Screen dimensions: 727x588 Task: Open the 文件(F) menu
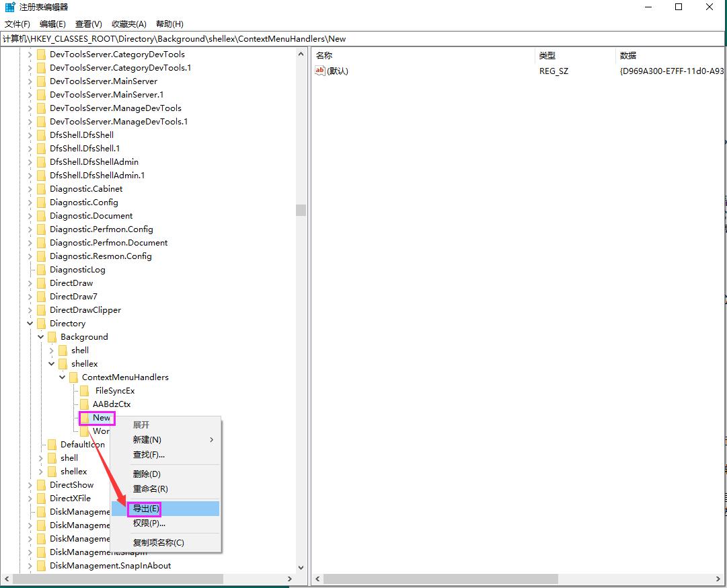17,24
